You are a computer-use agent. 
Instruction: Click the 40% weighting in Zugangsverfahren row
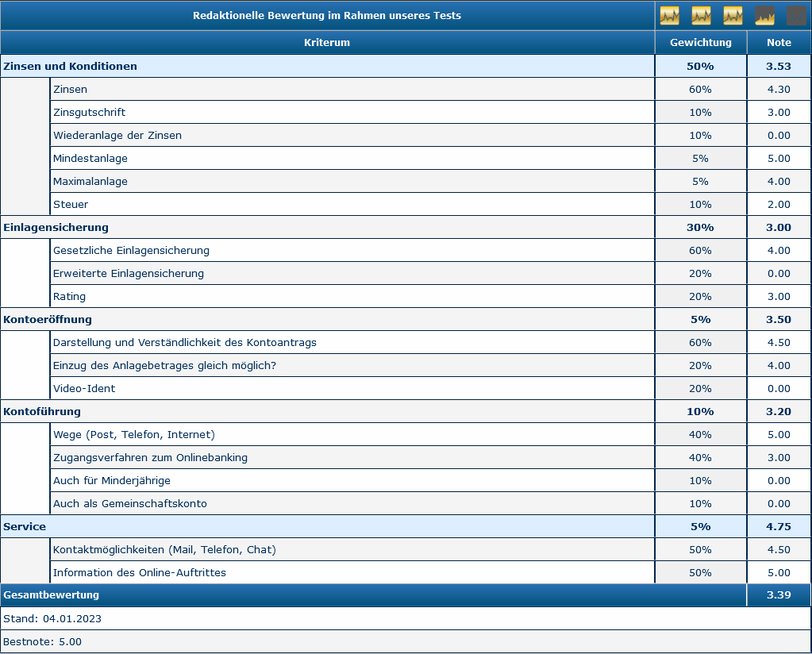point(700,458)
